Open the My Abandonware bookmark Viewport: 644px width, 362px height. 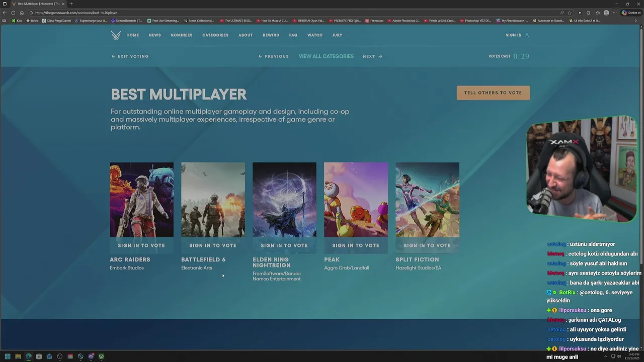512,21
